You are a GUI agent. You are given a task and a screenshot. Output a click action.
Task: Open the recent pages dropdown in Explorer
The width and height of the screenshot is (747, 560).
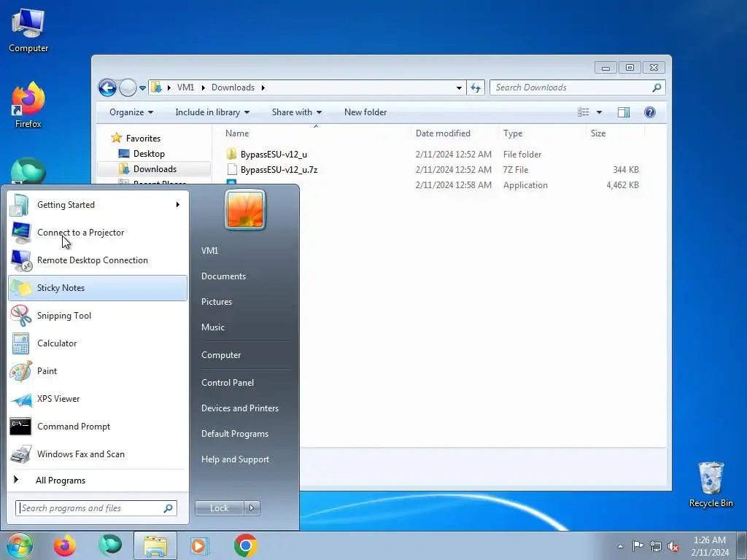tap(142, 88)
